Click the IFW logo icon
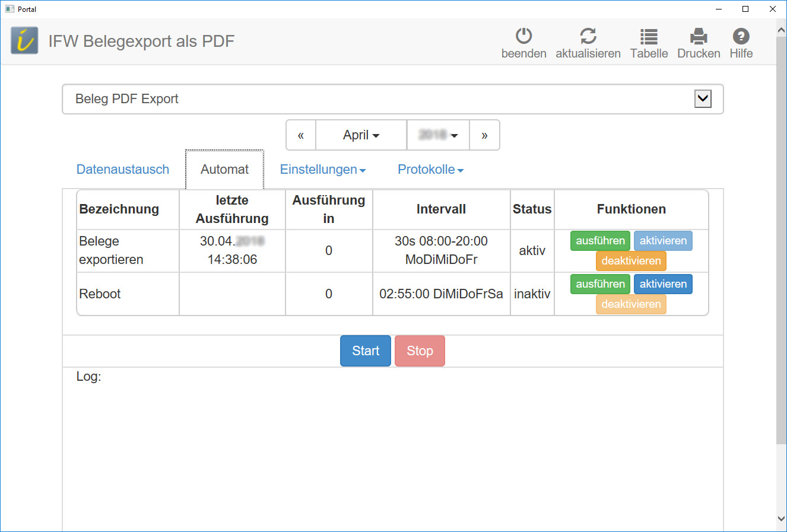 (x=24, y=41)
